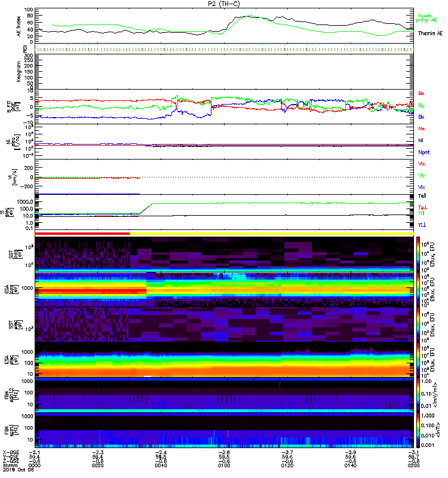Image resolution: width=448 pixels, height=478 pixels.
Task: Click the plot title P2 (TH-C)
Action: click(223, 4)
